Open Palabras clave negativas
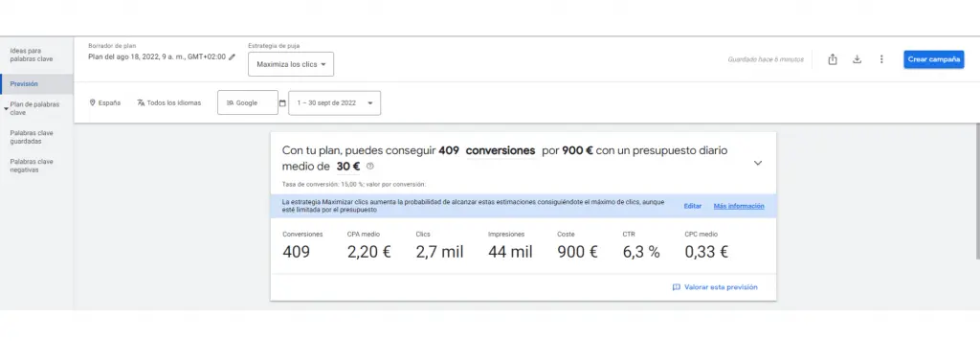 pos(32,166)
